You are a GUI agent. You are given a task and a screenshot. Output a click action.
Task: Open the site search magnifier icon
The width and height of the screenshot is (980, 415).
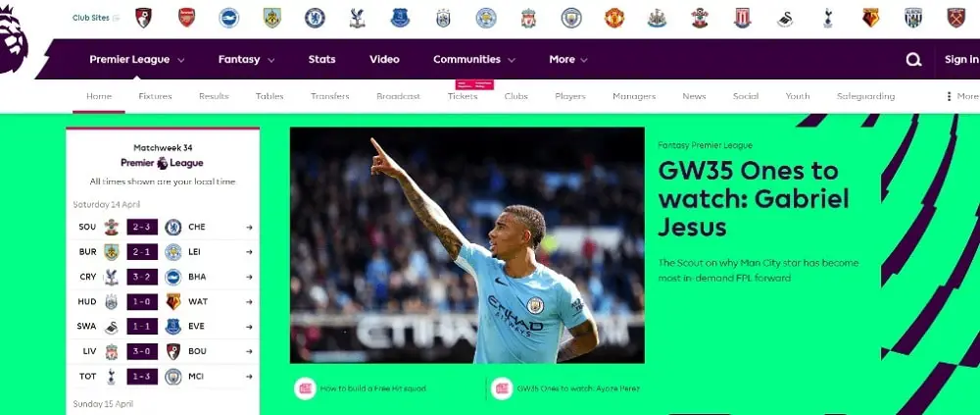[913, 60]
